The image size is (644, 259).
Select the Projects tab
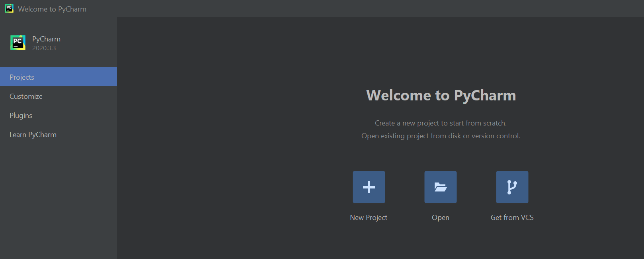(x=59, y=77)
